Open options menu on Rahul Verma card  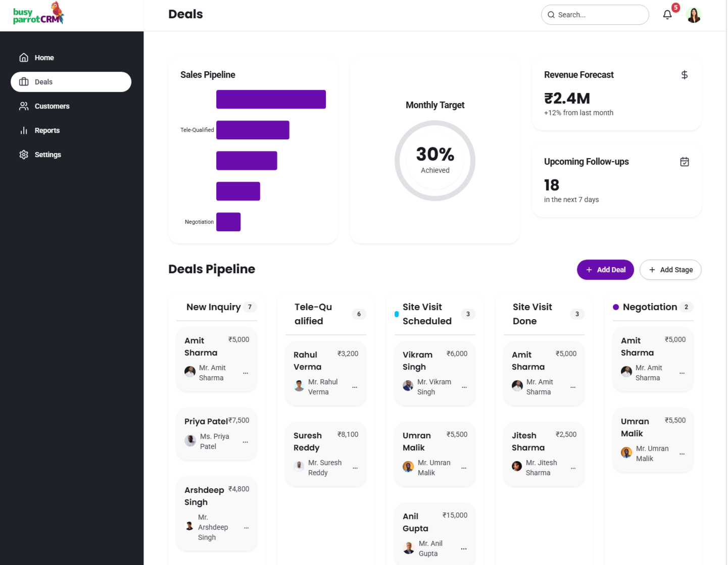tap(355, 387)
